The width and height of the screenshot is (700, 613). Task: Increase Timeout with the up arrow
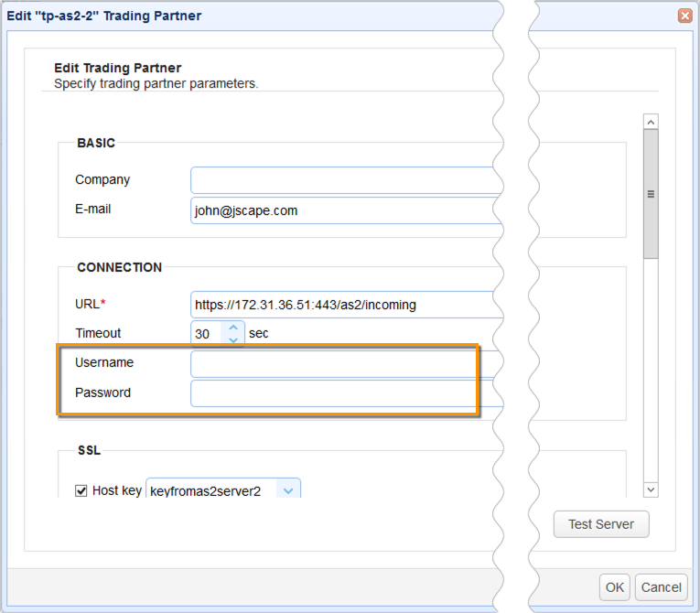coord(233,327)
